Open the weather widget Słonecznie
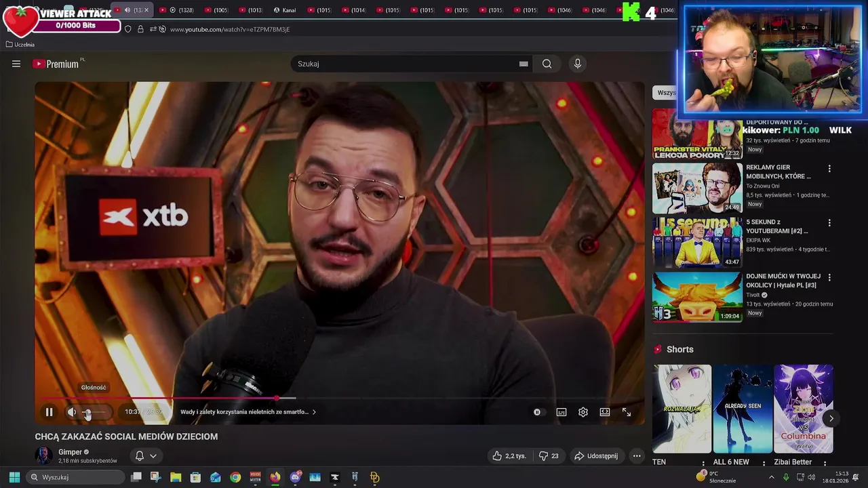This screenshot has width=868, height=488. point(716,477)
